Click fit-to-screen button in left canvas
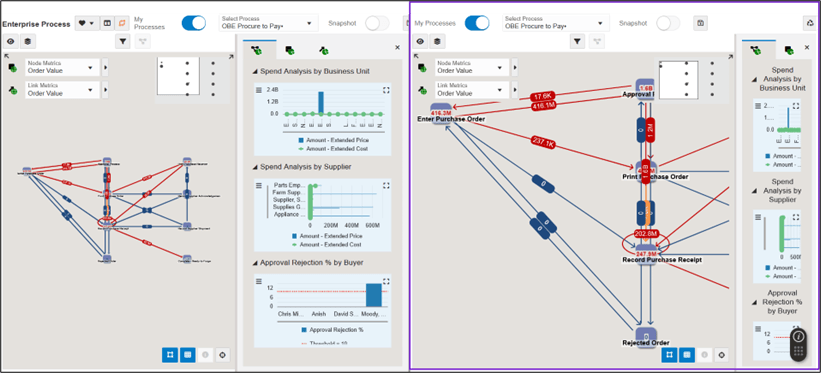This screenshot has width=821, height=373. pyautogui.click(x=170, y=355)
